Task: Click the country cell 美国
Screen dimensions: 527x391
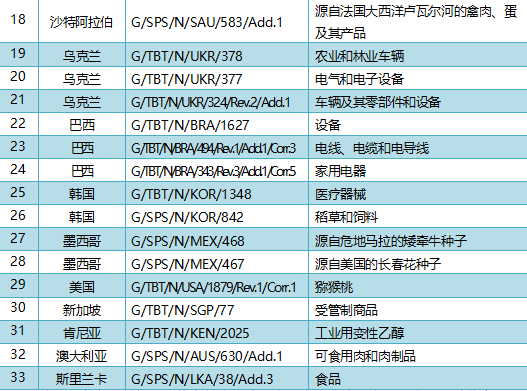Action: [x=82, y=286]
